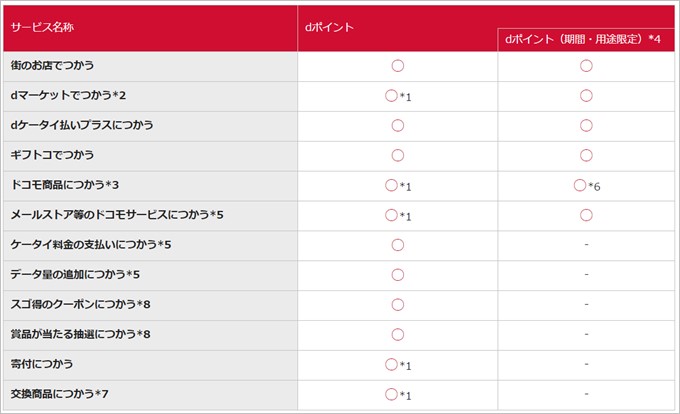Select the 交換商品につかう*7 row label

tap(59, 394)
